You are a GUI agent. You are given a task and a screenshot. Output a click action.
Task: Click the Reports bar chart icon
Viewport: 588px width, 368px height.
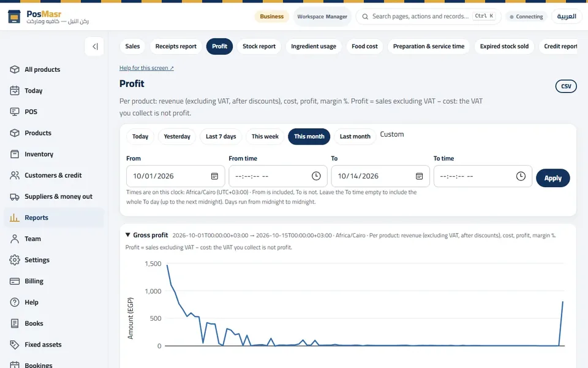(15, 217)
